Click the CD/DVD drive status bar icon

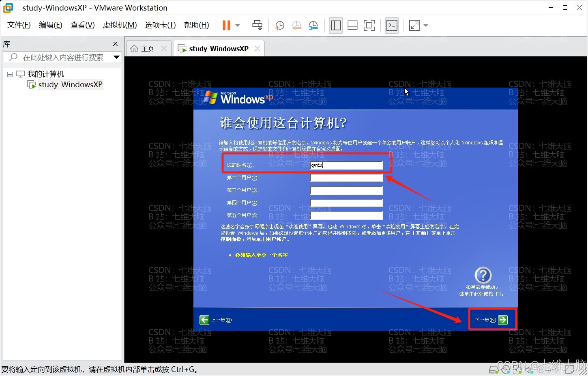pyautogui.click(x=505, y=370)
